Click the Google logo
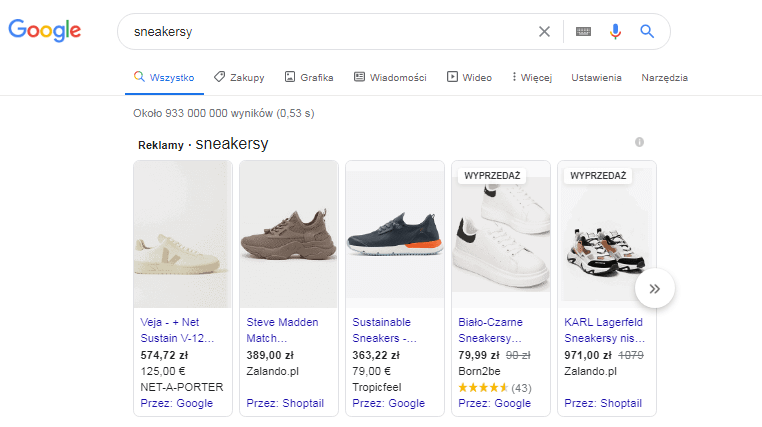Screen dimensions: 762x427 pyautogui.click(x=45, y=31)
